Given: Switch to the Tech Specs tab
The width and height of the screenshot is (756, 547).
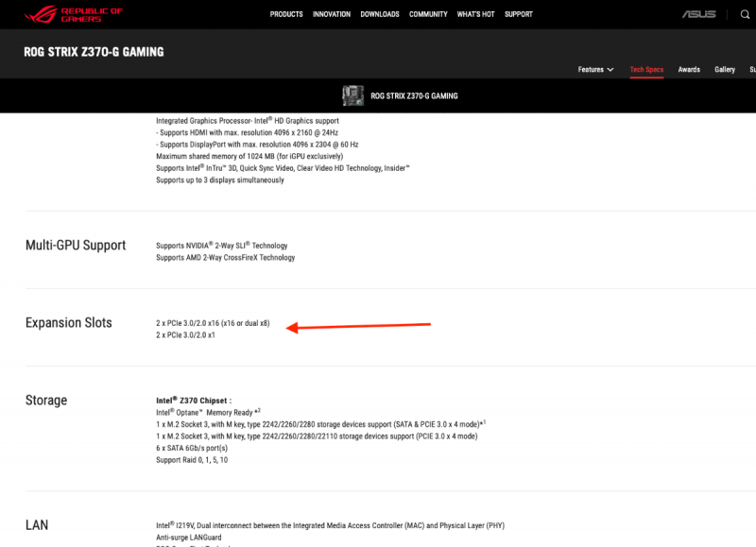Looking at the screenshot, I should click(x=646, y=69).
